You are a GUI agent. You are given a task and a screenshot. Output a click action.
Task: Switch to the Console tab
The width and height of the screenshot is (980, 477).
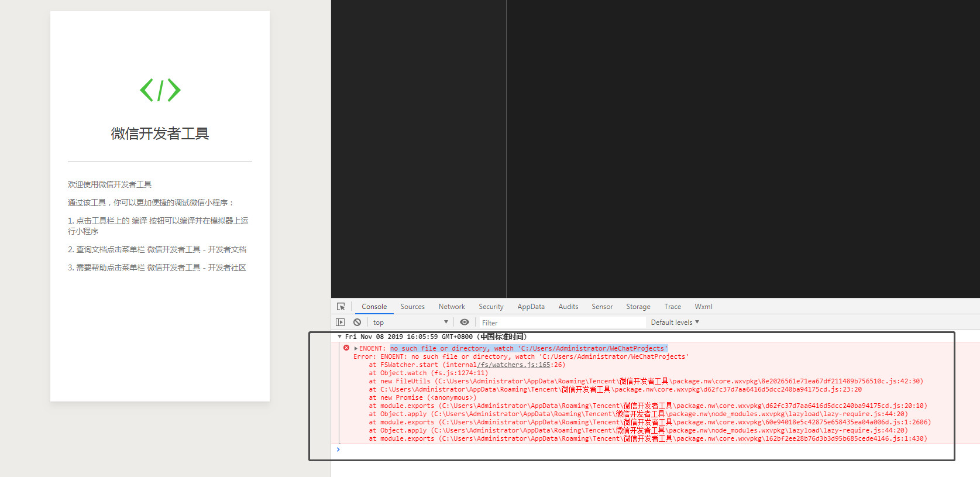pos(374,307)
